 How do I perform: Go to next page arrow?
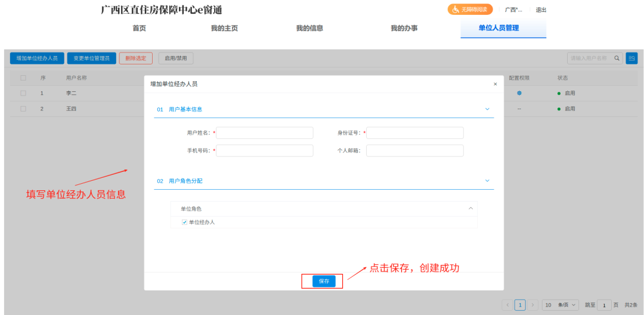(x=532, y=305)
